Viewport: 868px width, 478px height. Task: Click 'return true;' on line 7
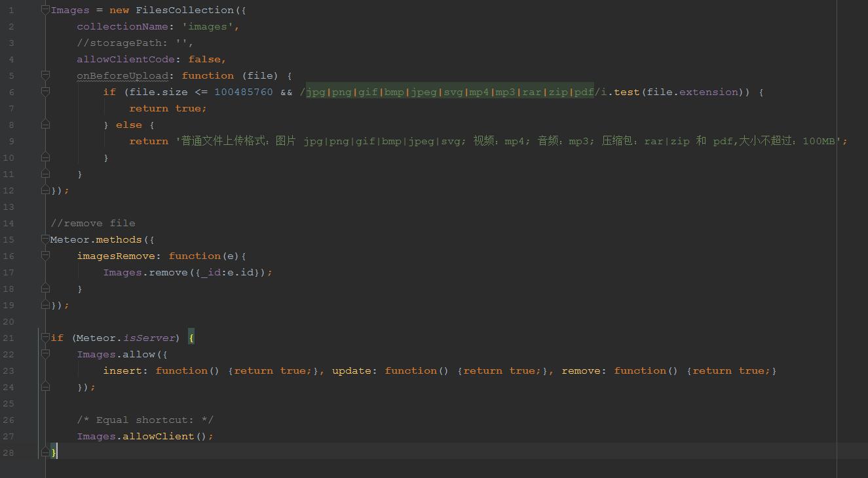tap(168, 108)
